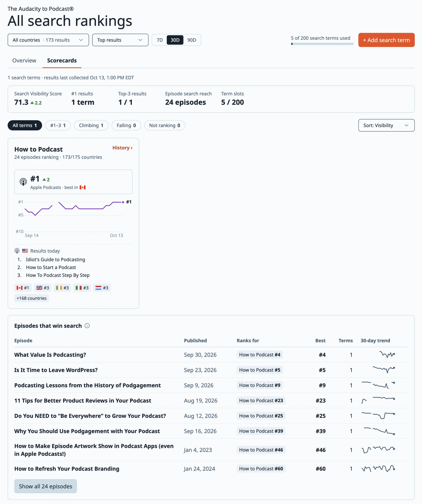Select the 7D time range
422x504 pixels.
tap(160, 40)
